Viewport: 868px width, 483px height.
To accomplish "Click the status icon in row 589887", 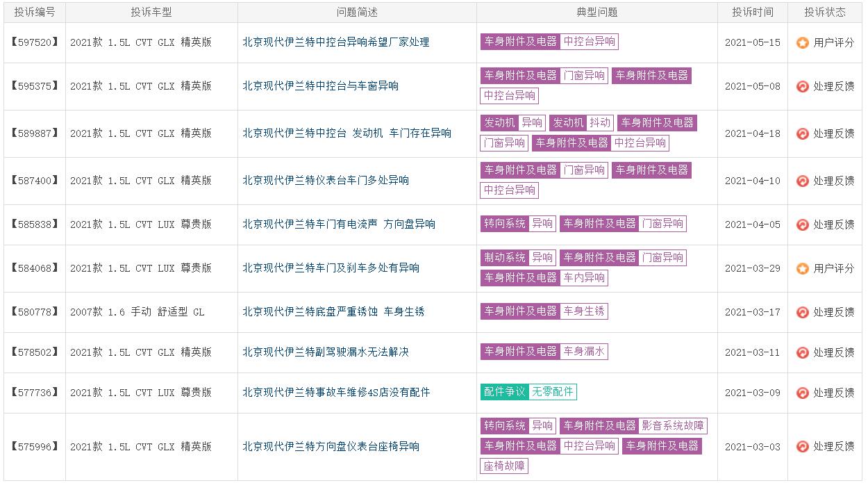I will click(802, 134).
